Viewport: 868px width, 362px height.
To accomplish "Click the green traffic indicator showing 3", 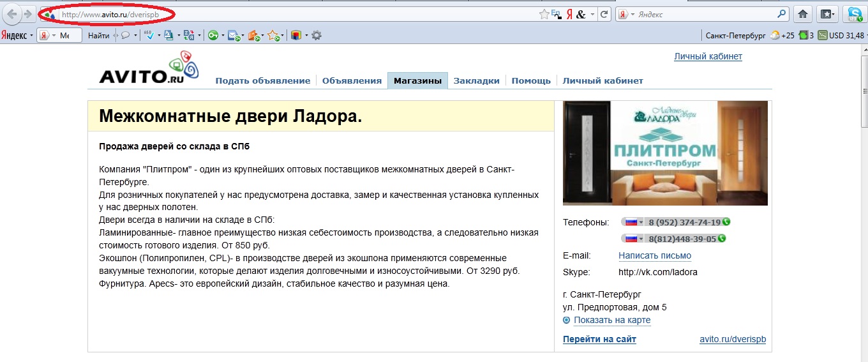I will [806, 35].
